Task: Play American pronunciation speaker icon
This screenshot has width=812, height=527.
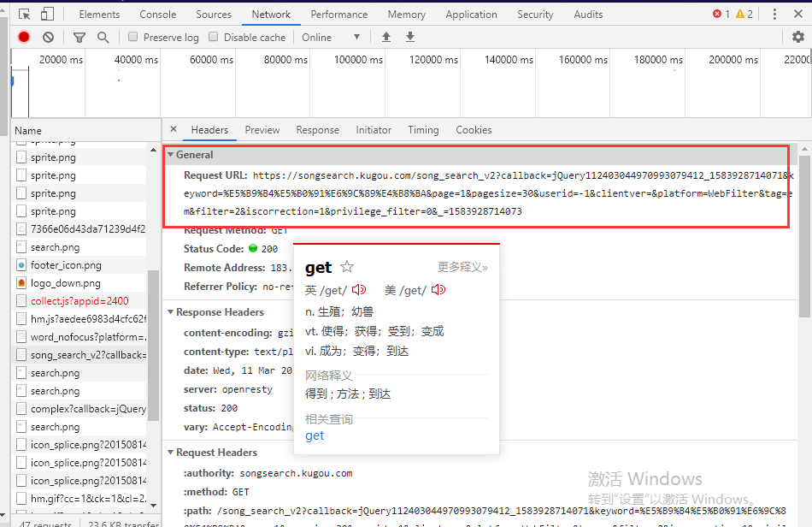Action: click(438, 290)
